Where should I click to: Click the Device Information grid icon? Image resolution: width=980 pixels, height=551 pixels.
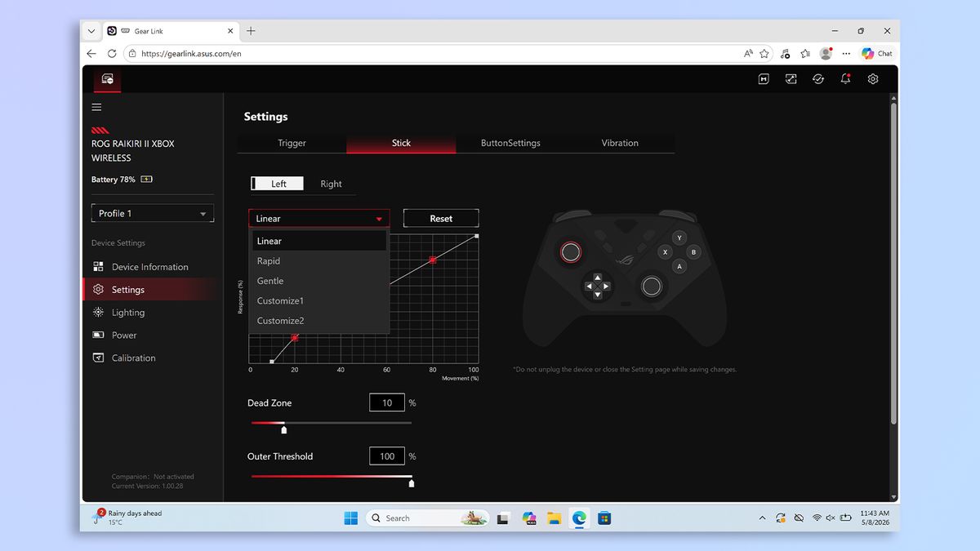click(x=98, y=267)
